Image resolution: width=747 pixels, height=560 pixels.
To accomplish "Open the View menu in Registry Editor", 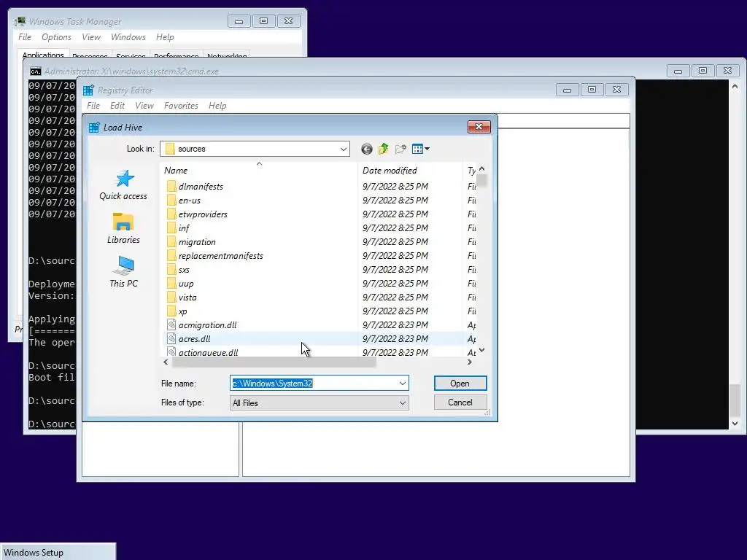I will [144, 106].
